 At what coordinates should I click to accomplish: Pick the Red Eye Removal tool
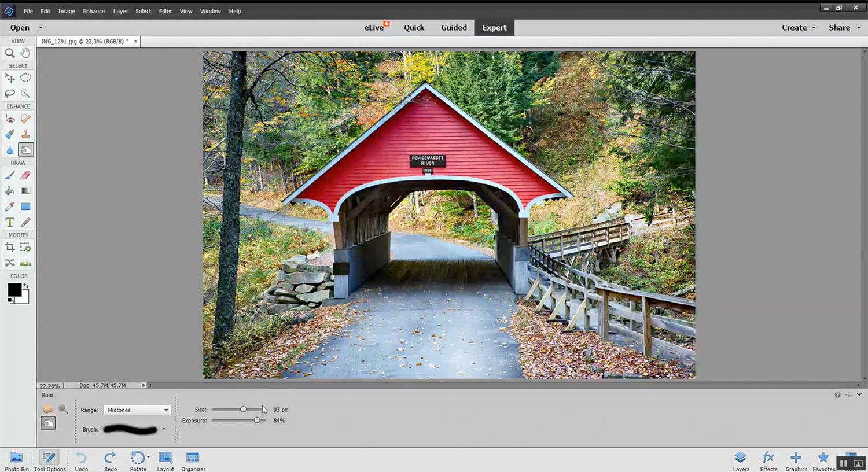10,119
